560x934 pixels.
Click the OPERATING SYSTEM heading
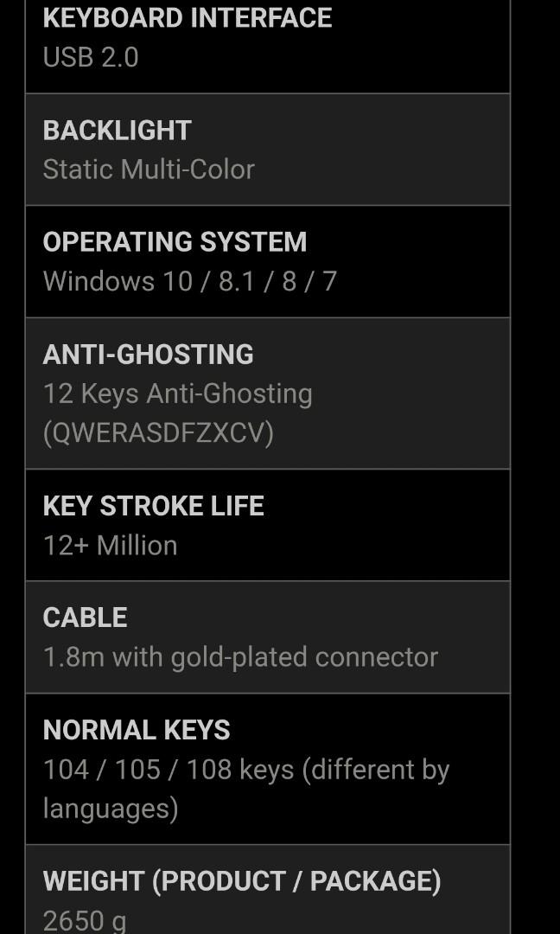coord(175,241)
